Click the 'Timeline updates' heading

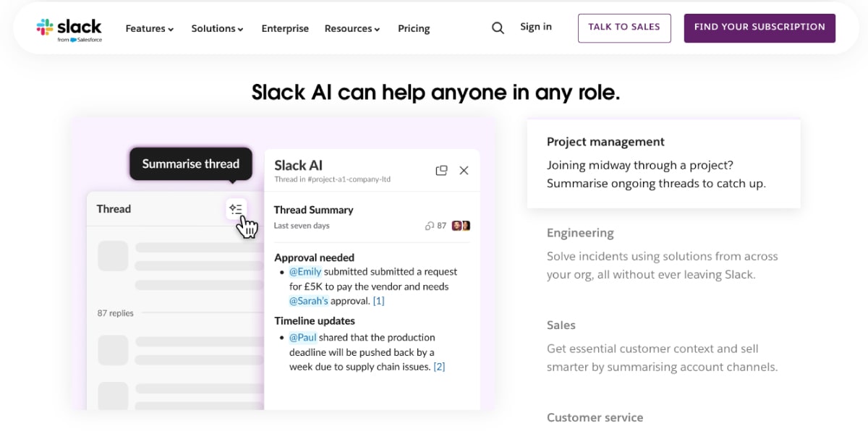point(315,320)
